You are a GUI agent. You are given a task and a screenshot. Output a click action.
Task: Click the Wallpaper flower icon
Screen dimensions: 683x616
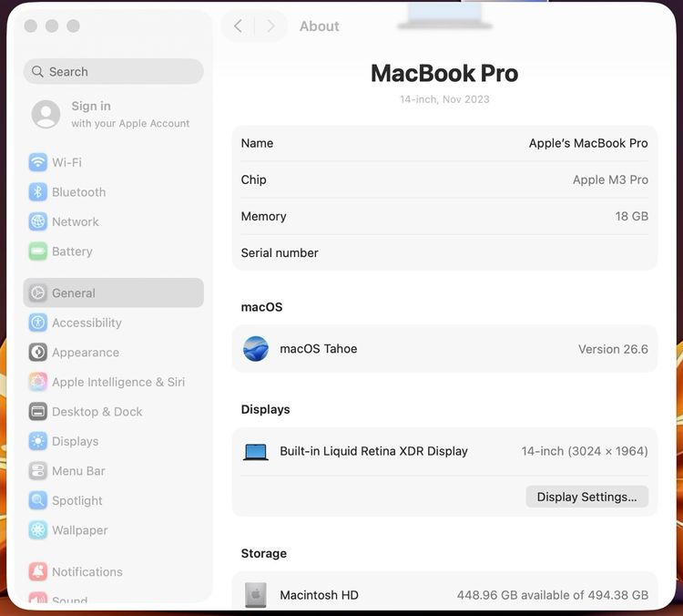38,530
